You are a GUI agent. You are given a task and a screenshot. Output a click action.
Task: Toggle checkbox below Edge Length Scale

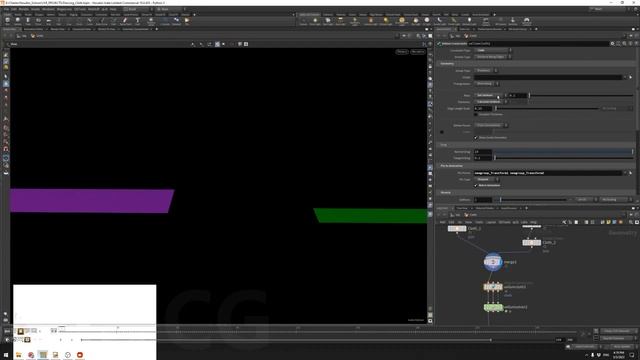[x=476, y=114]
